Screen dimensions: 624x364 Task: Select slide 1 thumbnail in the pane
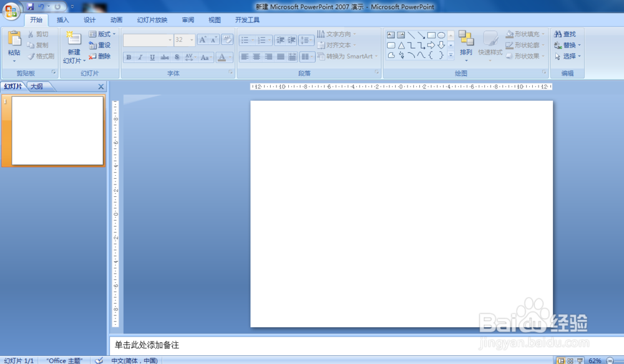pos(57,130)
